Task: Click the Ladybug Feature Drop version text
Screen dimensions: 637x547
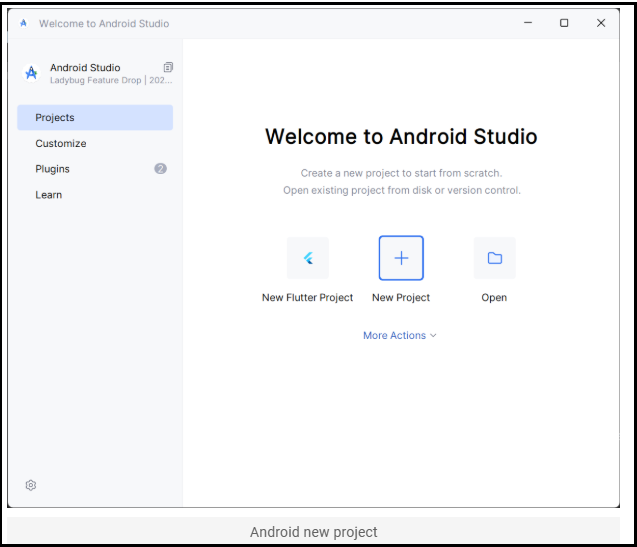Action: click(111, 80)
